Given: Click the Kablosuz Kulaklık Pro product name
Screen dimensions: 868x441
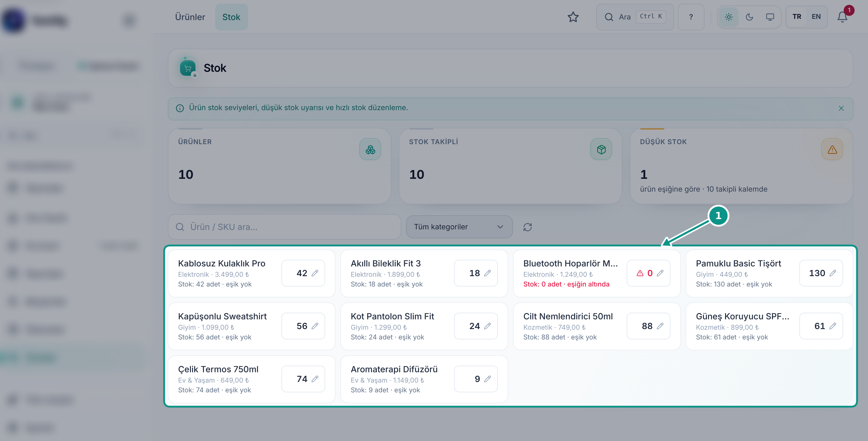Looking at the screenshot, I should (221, 263).
